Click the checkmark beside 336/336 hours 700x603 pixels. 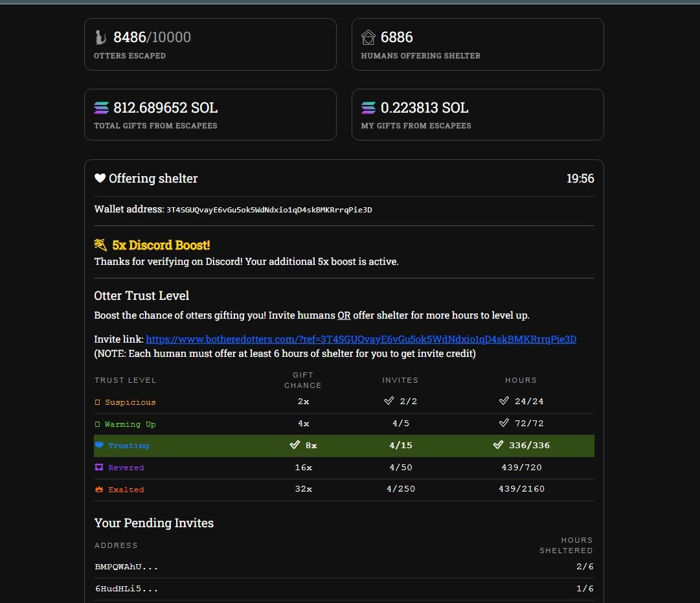498,445
